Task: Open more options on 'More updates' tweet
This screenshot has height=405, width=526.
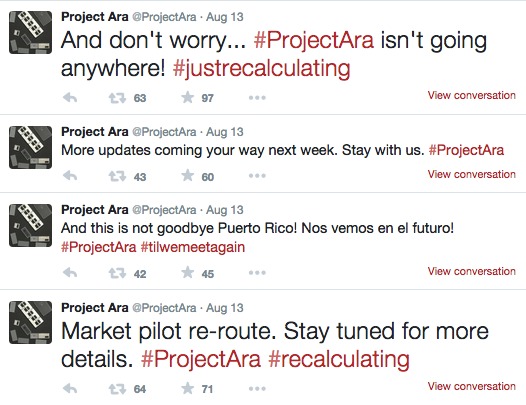Action: (x=257, y=175)
